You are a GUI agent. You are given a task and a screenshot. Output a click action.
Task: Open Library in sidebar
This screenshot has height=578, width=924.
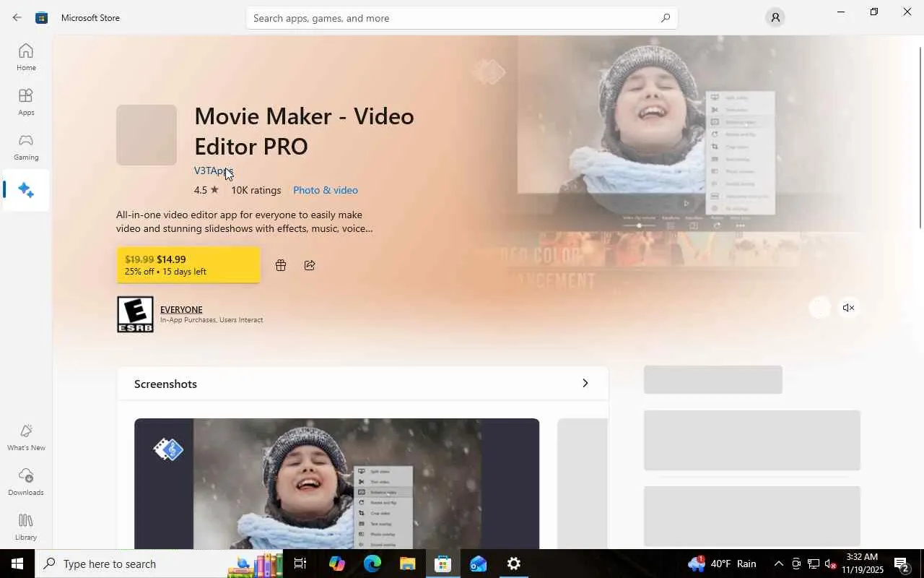click(26, 527)
